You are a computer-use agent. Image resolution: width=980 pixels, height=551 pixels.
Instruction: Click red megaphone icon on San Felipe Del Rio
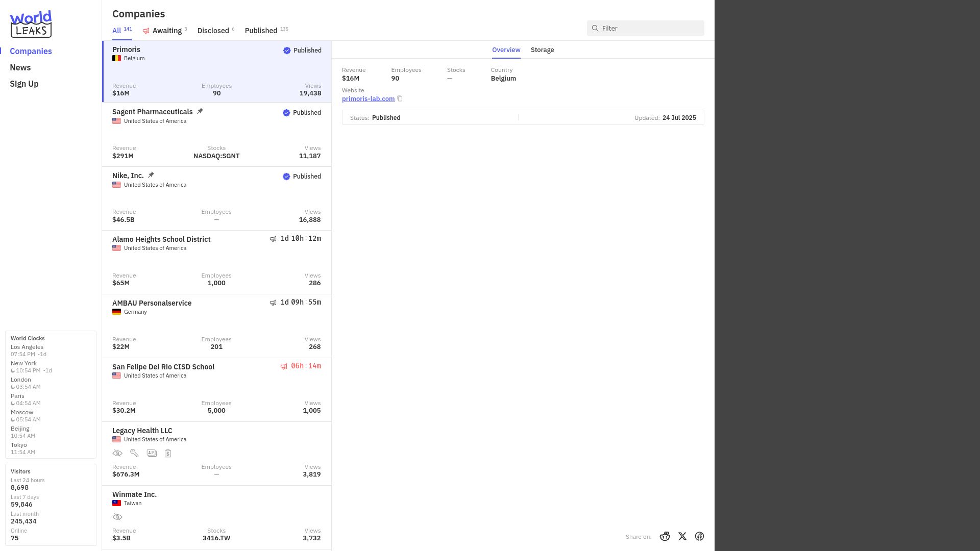284,366
